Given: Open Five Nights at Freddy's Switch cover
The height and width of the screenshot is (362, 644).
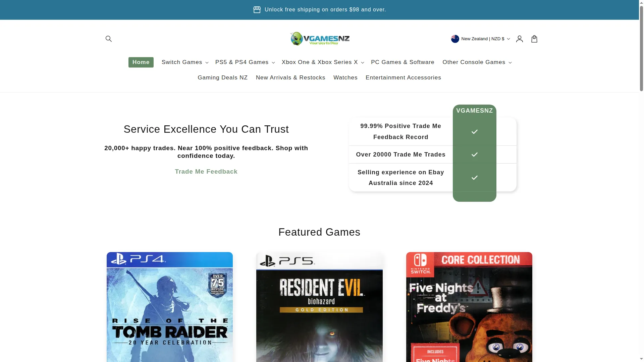Looking at the screenshot, I should [469, 307].
